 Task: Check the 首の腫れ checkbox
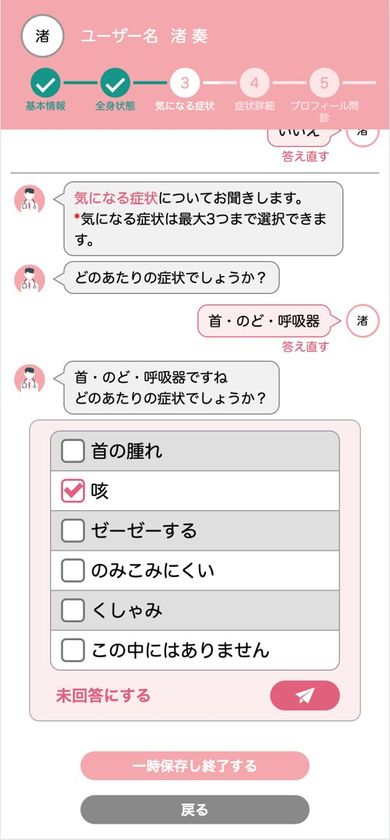(73, 451)
